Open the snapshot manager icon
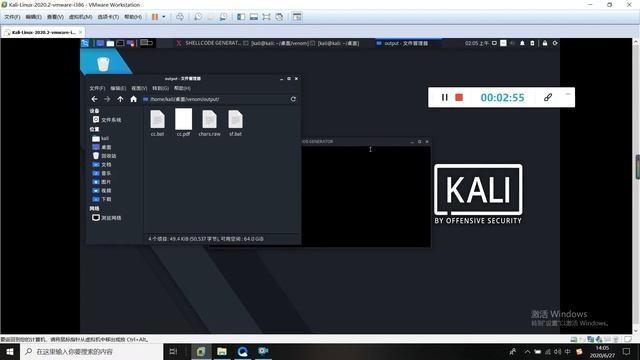The height and width of the screenshot is (360, 640). (223, 17)
